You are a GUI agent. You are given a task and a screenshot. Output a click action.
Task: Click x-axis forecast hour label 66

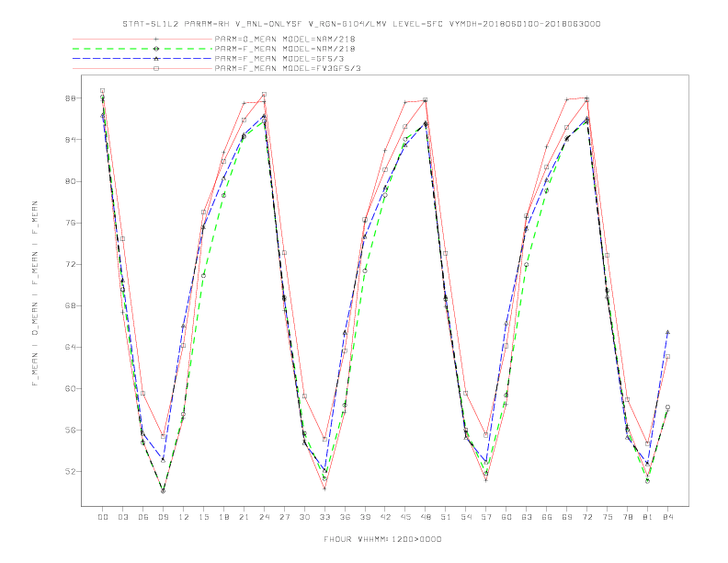tap(547, 517)
